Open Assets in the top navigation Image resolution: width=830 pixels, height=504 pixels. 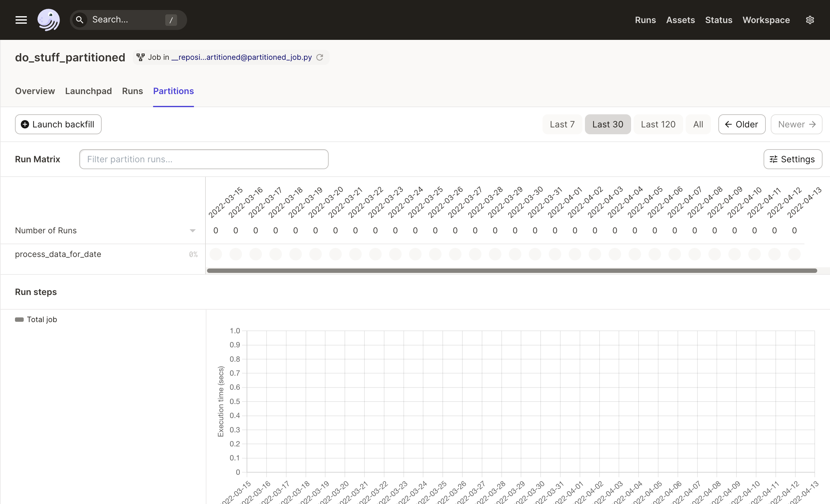coord(680,20)
